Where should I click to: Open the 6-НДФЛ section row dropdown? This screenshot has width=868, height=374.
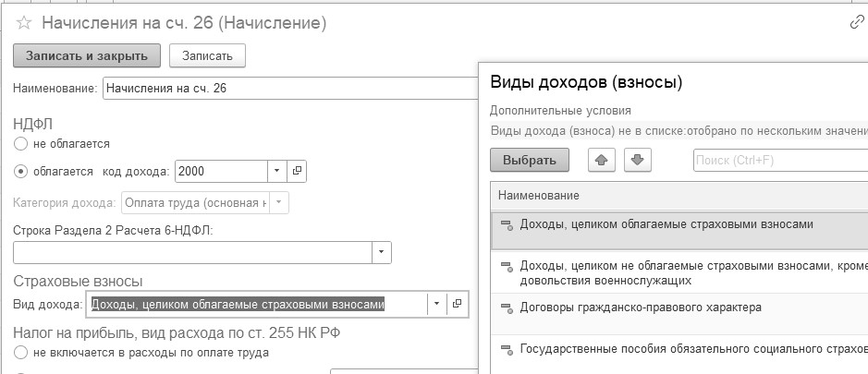[x=381, y=252]
